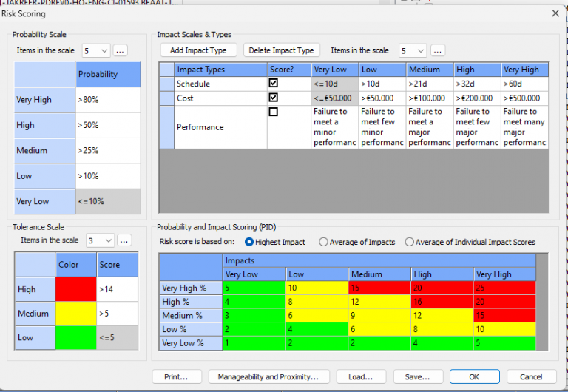The width and height of the screenshot is (568, 392).
Task: Check the Performance score checkbox
Action: (x=274, y=112)
